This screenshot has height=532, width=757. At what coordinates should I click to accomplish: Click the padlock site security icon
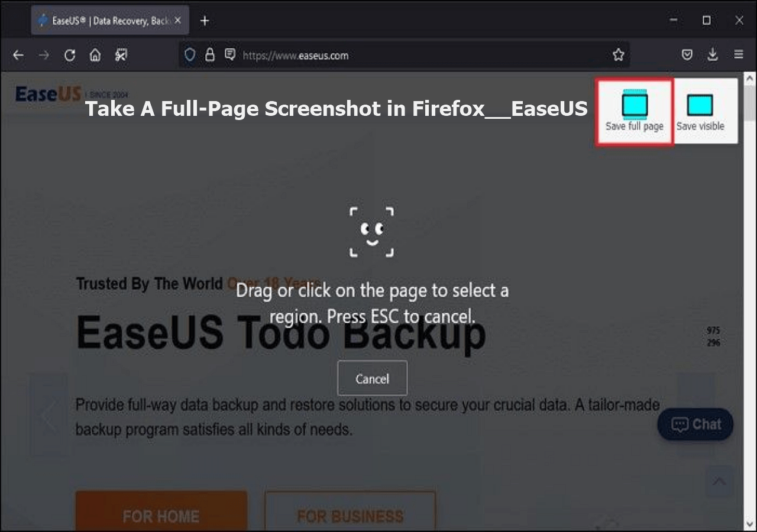(209, 55)
